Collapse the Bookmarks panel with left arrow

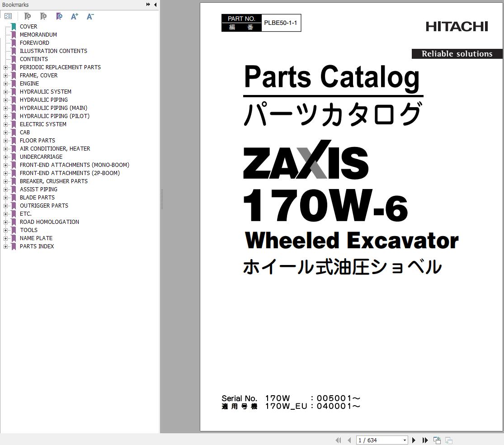pos(155,5)
